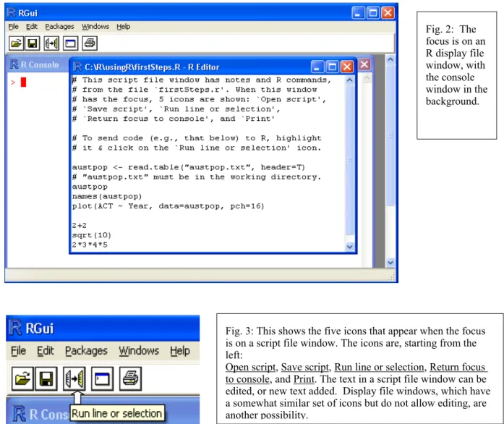Minimize the R Editor window

click(317, 67)
